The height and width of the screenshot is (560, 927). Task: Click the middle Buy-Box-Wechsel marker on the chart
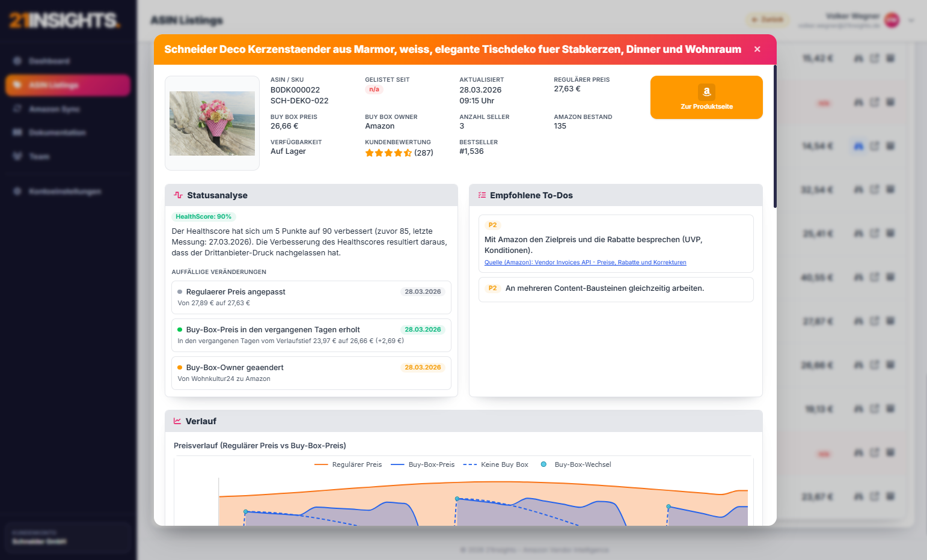pos(457,499)
